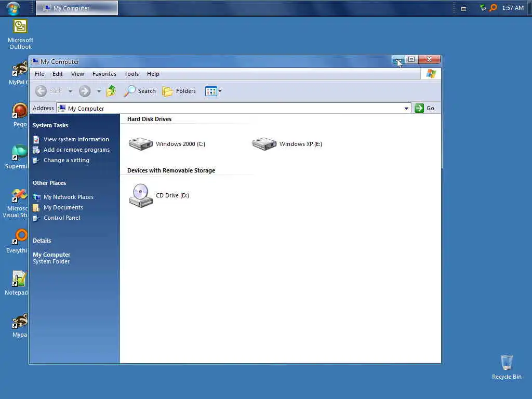The height and width of the screenshot is (399, 532).
Task: Click Add or remove programs link
Action: [76, 150]
